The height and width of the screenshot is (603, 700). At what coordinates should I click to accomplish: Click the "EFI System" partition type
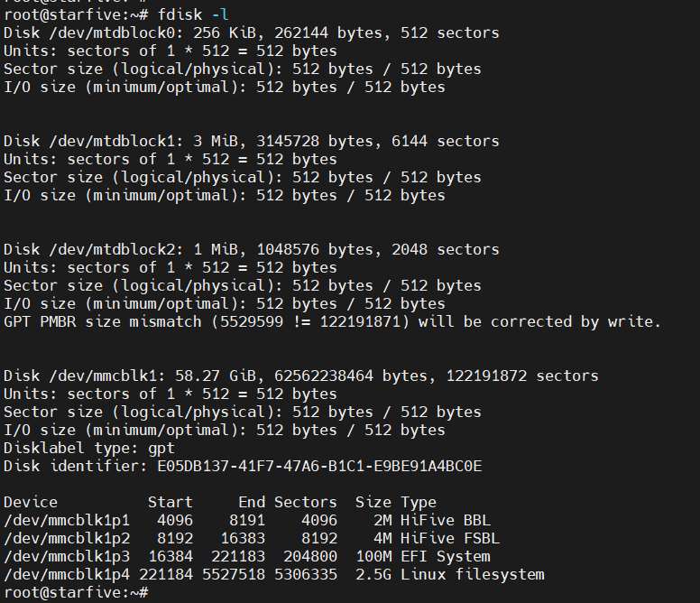[x=446, y=556]
